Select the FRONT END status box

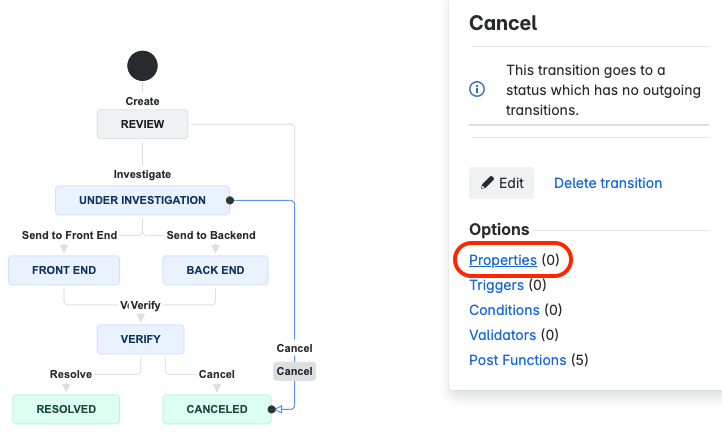pos(64,270)
